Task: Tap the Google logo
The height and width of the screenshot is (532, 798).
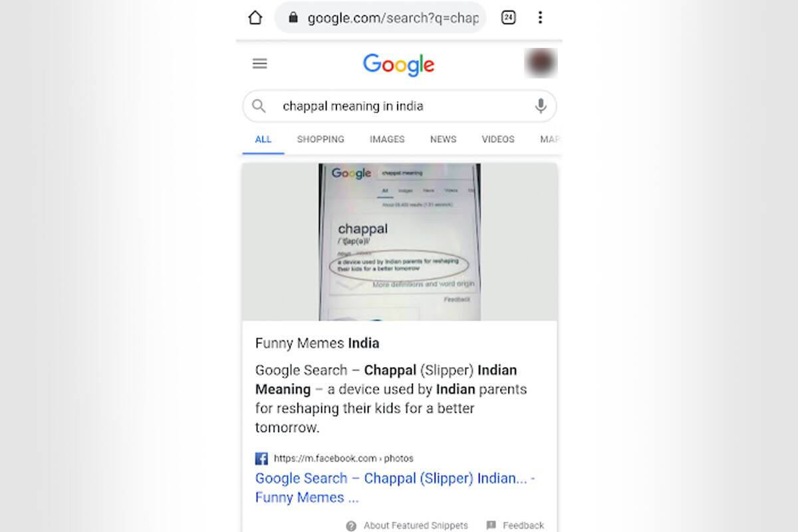Action: coord(398,65)
